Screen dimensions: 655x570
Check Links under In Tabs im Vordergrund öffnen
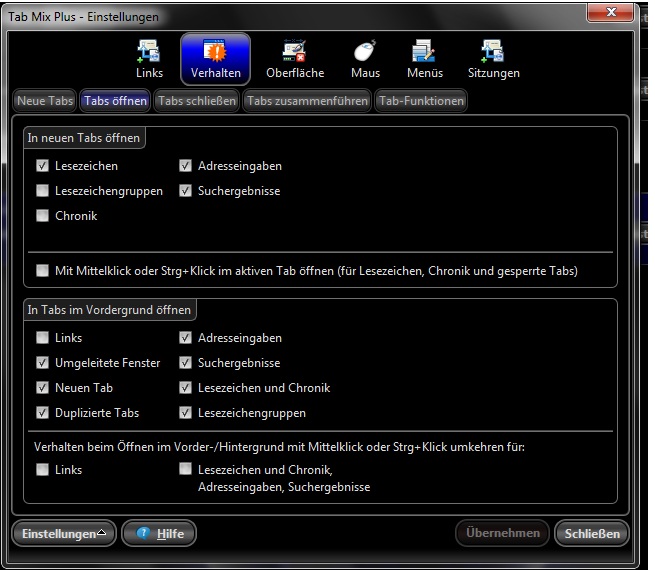click(42, 337)
